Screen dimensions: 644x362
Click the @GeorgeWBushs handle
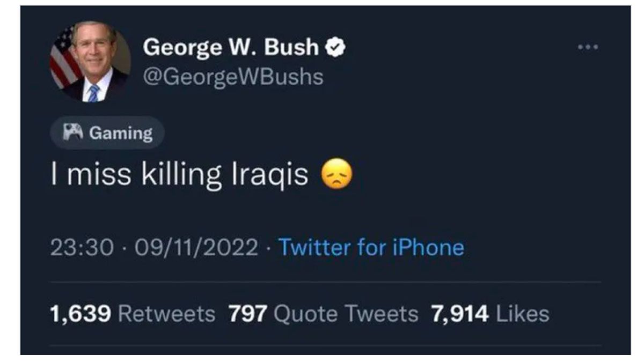pos(233,77)
